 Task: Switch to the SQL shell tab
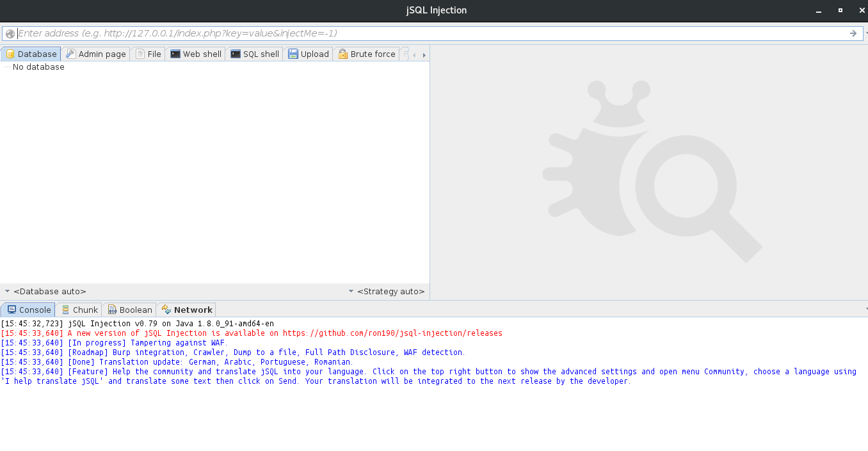255,54
